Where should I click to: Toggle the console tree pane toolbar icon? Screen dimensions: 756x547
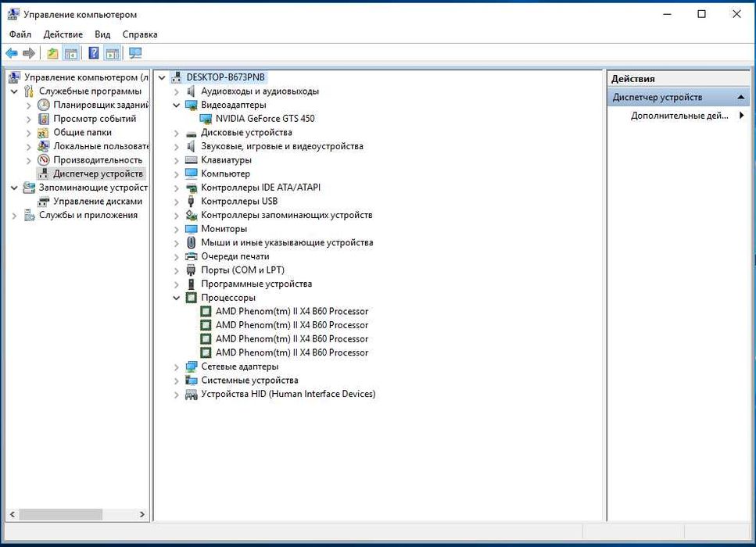tap(71, 53)
